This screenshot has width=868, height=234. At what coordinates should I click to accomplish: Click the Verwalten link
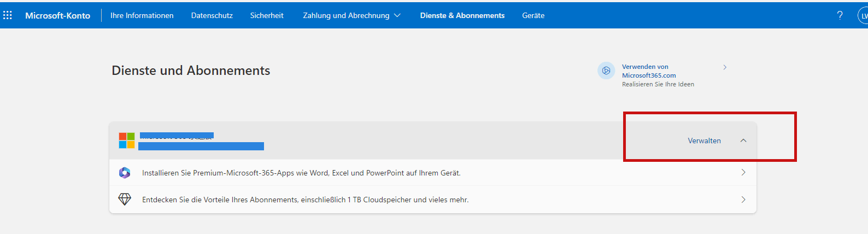click(x=704, y=141)
